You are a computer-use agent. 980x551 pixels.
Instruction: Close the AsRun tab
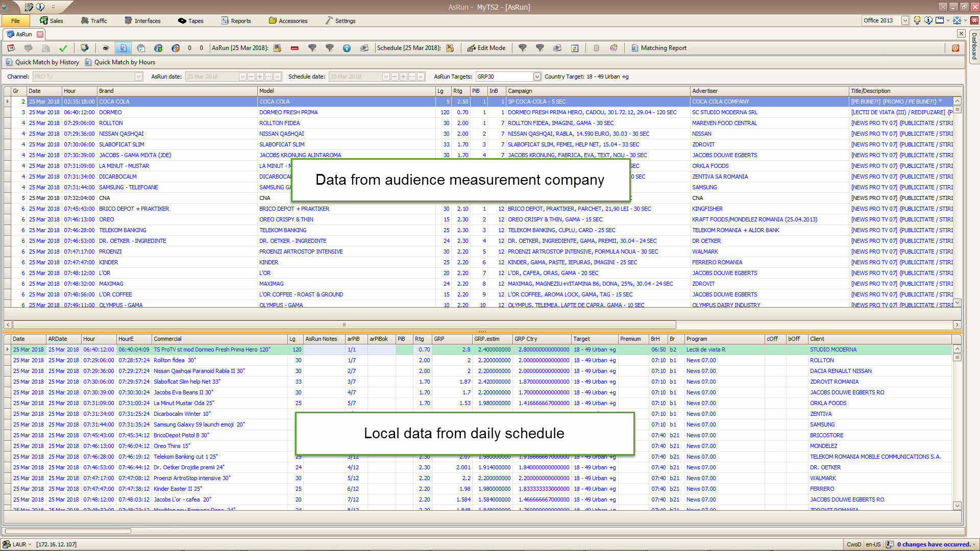[x=40, y=34]
